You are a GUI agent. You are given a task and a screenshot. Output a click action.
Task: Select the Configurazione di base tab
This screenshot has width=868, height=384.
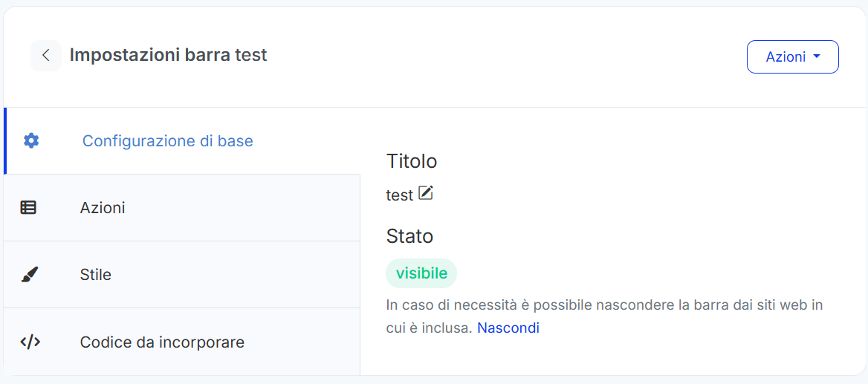[x=167, y=140]
